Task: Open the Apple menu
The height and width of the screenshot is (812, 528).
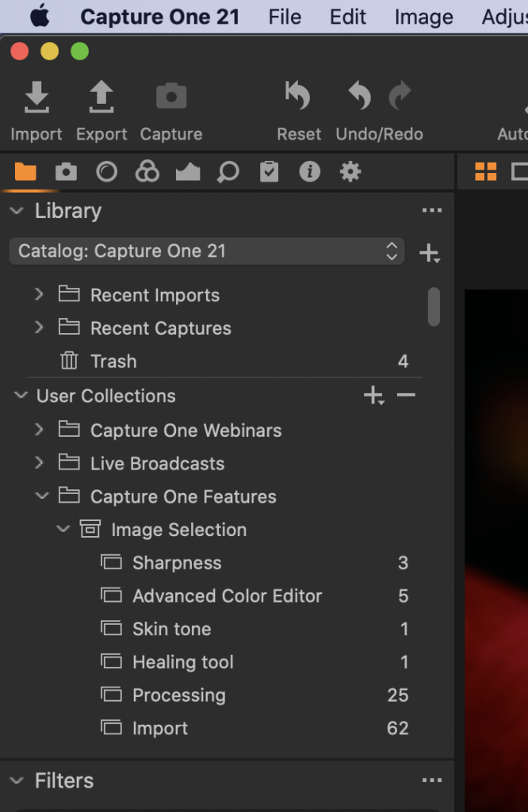Action: (x=40, y=16)
